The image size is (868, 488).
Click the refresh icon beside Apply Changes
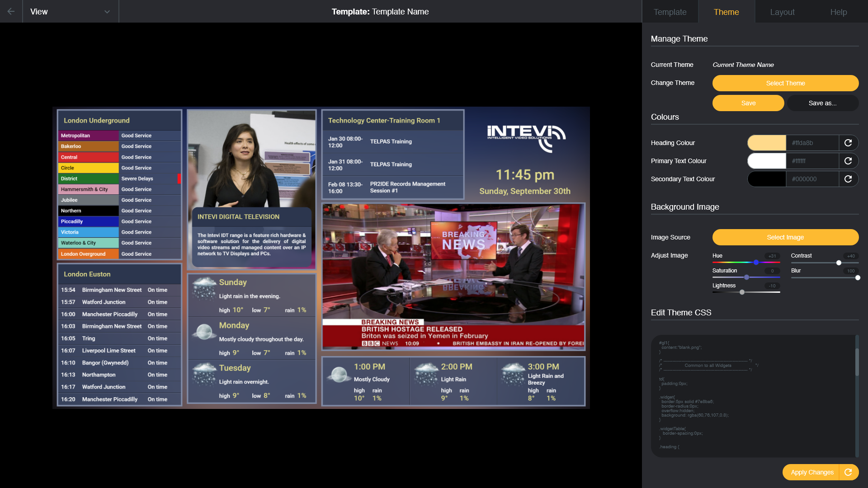[x=848, y=472]
